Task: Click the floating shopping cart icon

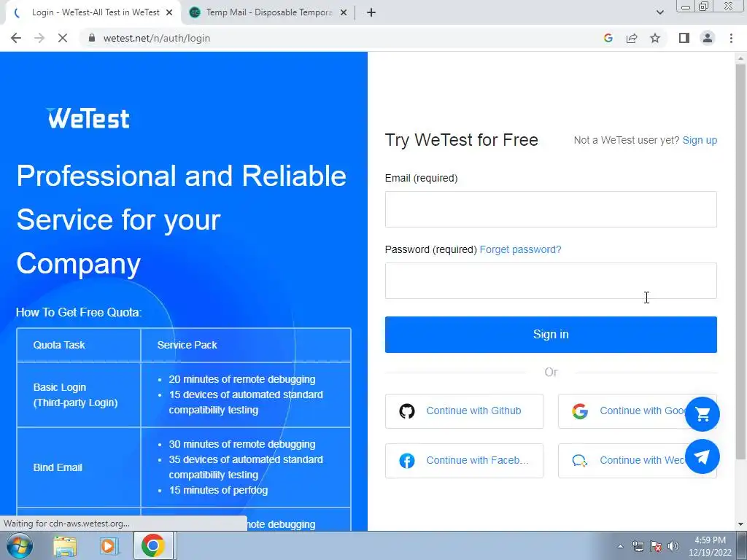Action: (703, 414)
